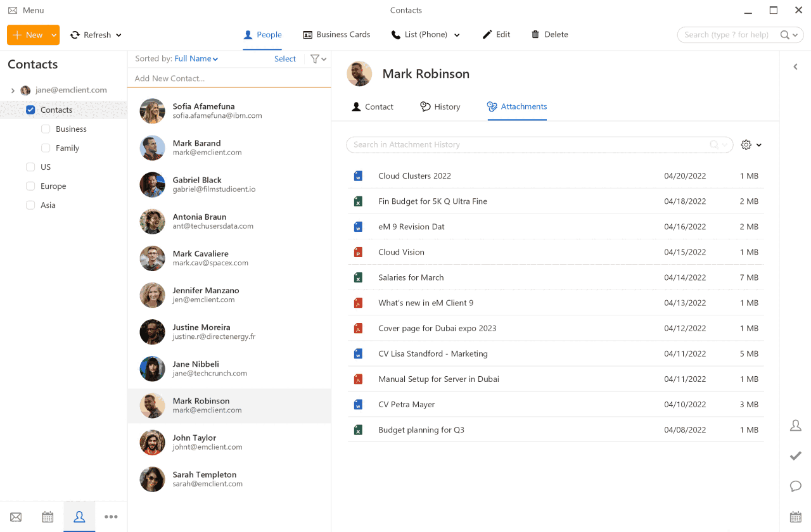This screenshot has height=532, width=811.
Task: Expand the jane@emclient.com account tree
Action: [13, 91]
